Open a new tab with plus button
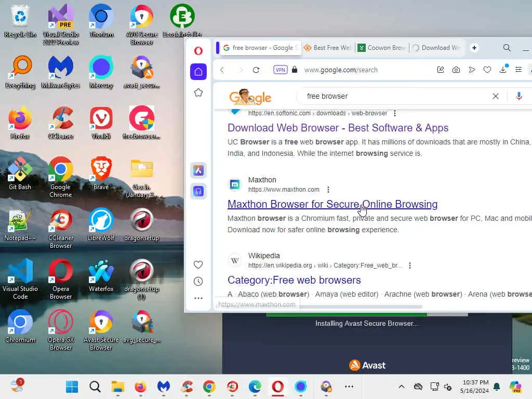The width and height of the screenshot is (532, 399). pos(474,48)
